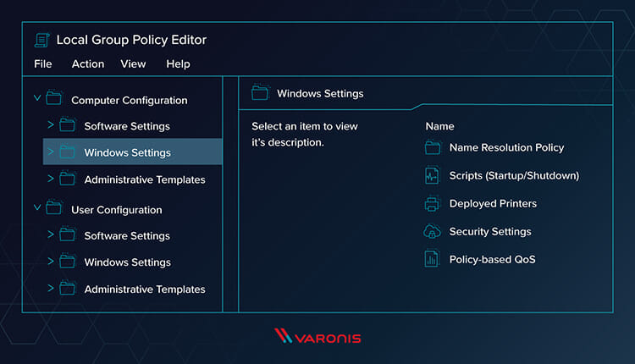This screenshot has height=364, width=635.
Task: Open the Action menu
Action: point(88,64)
